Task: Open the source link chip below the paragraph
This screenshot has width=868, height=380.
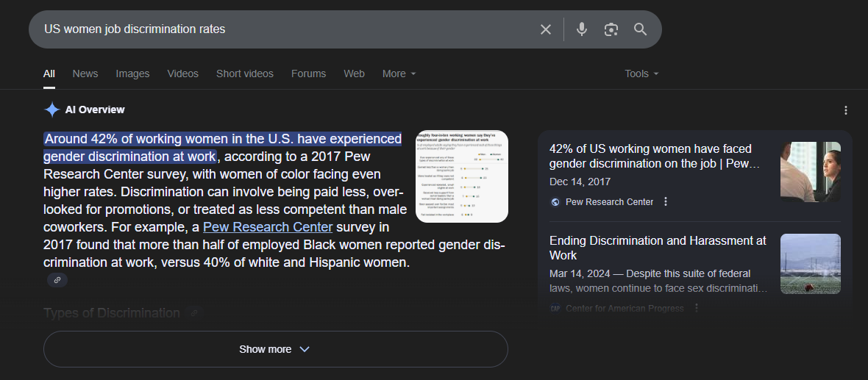Action: (x=57, y=280)
